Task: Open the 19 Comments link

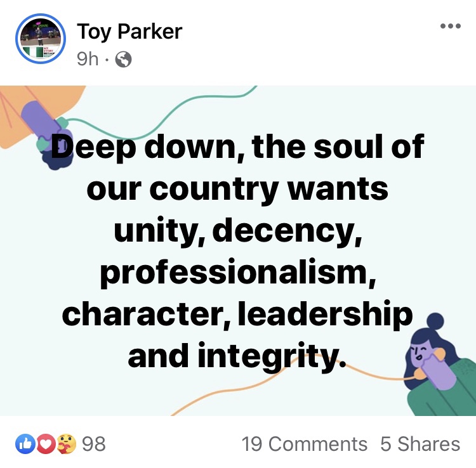Action: point(304,444)
